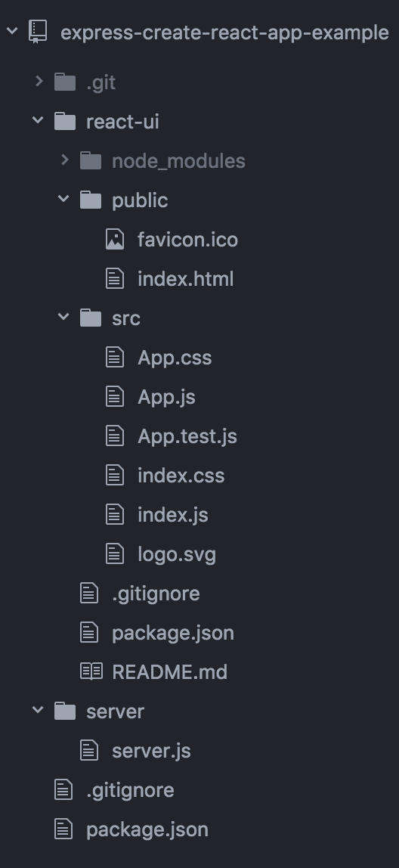The image size is (399, 868).
Task: Click the repository book icon at root
Action: (x=39, y=32)
